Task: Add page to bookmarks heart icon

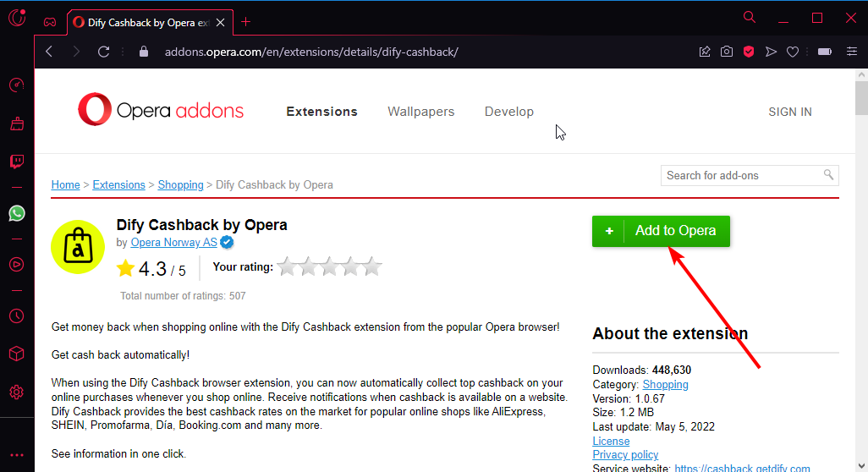Action: pyautogui.click(x=793, y=52)
